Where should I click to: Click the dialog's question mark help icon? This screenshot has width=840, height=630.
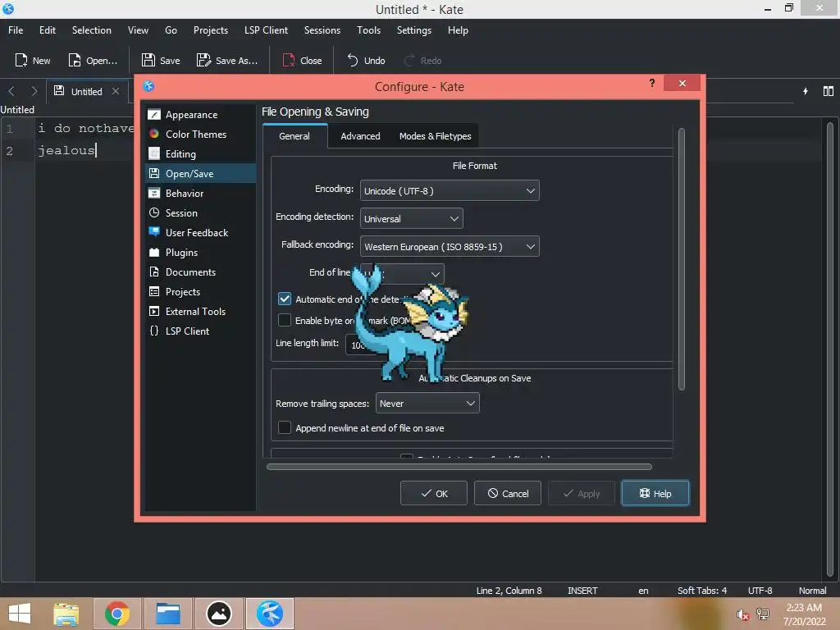[652, 83]
